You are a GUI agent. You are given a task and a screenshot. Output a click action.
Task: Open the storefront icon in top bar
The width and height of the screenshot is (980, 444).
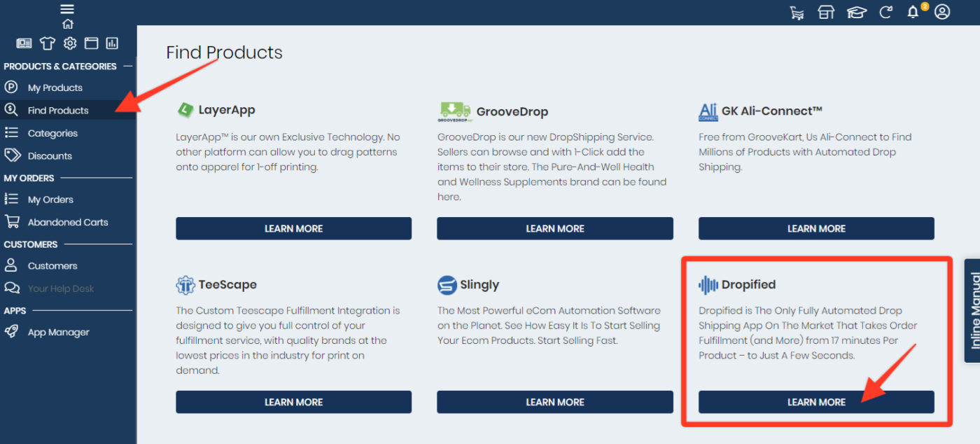tap(826, 12)
